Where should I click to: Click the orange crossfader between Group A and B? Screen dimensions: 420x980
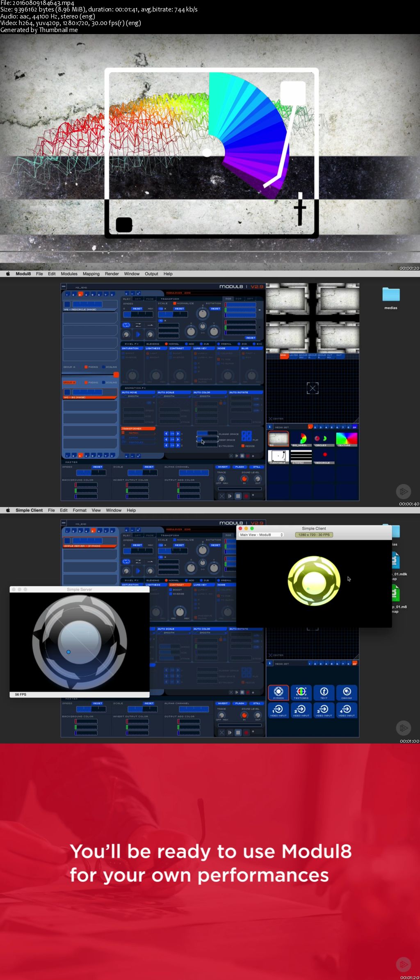[x=116, y=374]
